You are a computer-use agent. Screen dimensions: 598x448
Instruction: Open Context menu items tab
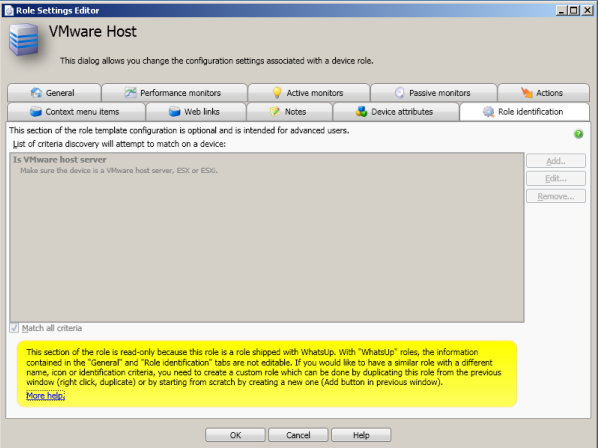click(76, 112)
